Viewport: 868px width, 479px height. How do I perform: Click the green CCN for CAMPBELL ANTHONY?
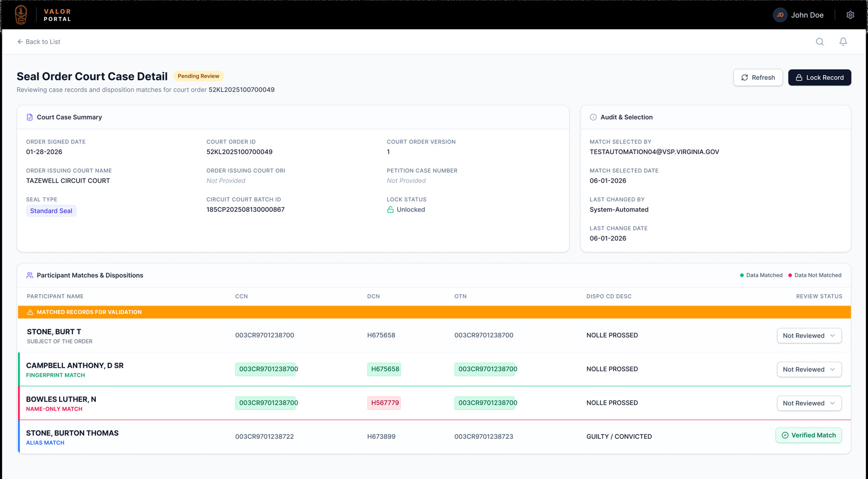266,369
